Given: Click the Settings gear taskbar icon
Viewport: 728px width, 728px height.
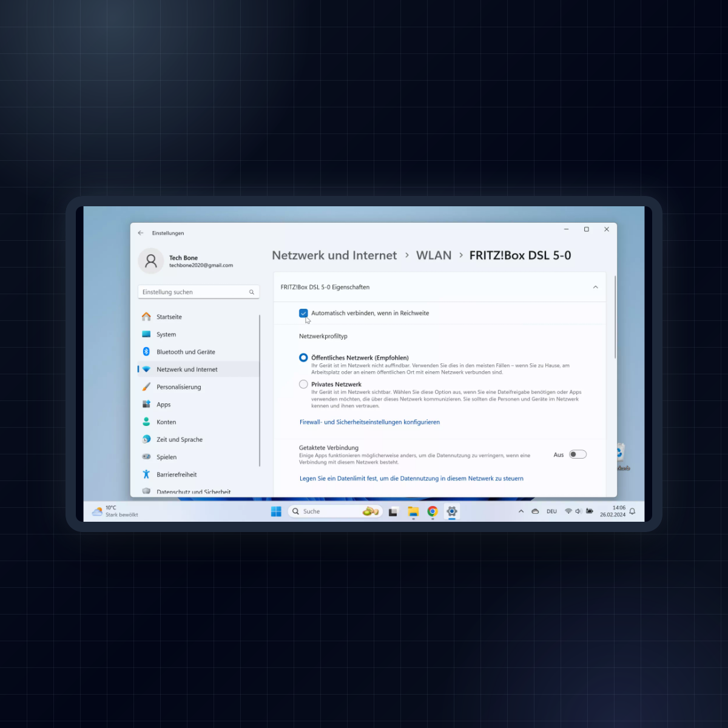Looking at the screenshot, I should click(x=452, y=511).
